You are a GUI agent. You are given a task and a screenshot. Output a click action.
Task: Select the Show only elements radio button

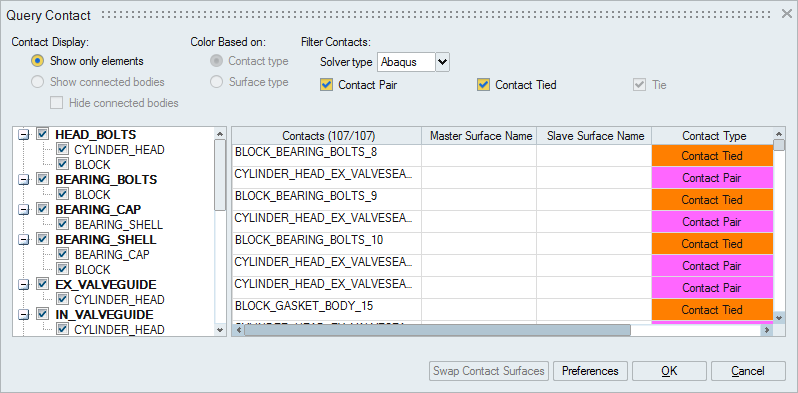pos(37,61)
